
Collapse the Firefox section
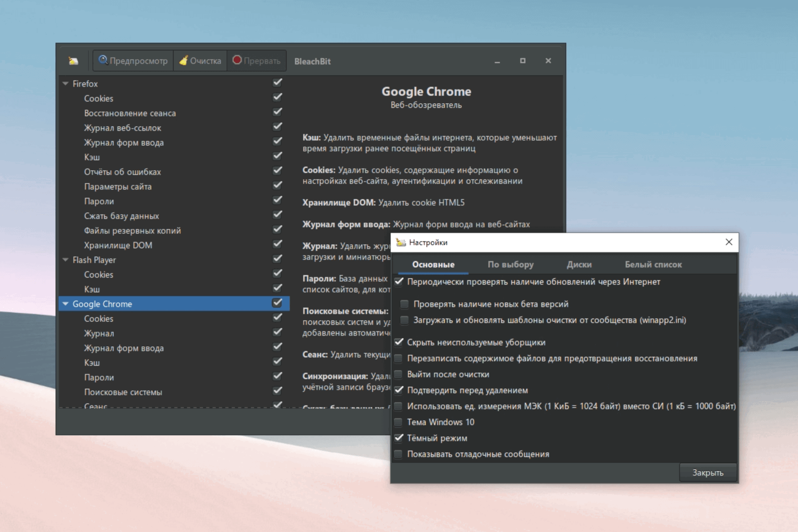pyautogui.click(x=65, y=84)
